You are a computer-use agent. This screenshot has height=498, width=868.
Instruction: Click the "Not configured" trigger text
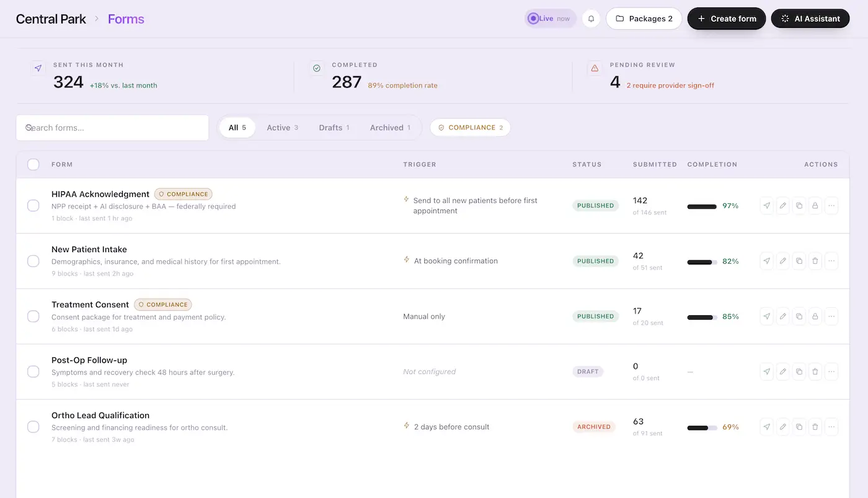coord(429,372)
